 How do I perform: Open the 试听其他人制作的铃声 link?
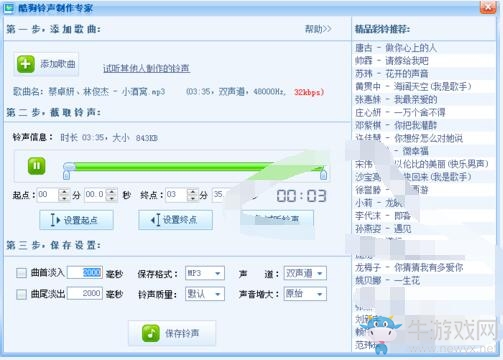[146, 68]
